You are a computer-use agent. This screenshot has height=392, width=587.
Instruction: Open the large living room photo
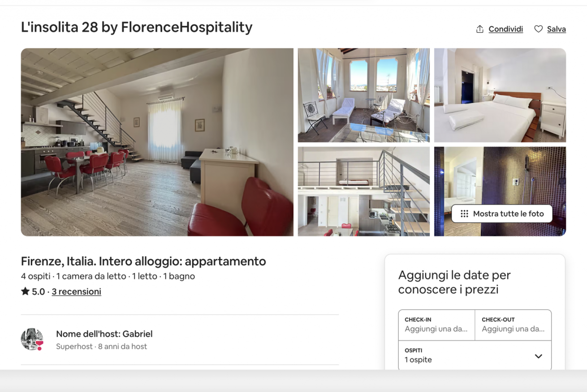[157, 142]
